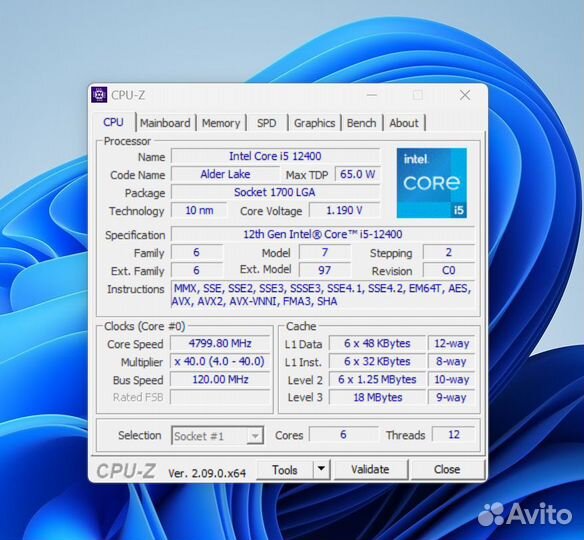This screenshot has width=584, height=540.
Task: Click the Code Name value 'Alder Lake'
Action: (225, 174)
